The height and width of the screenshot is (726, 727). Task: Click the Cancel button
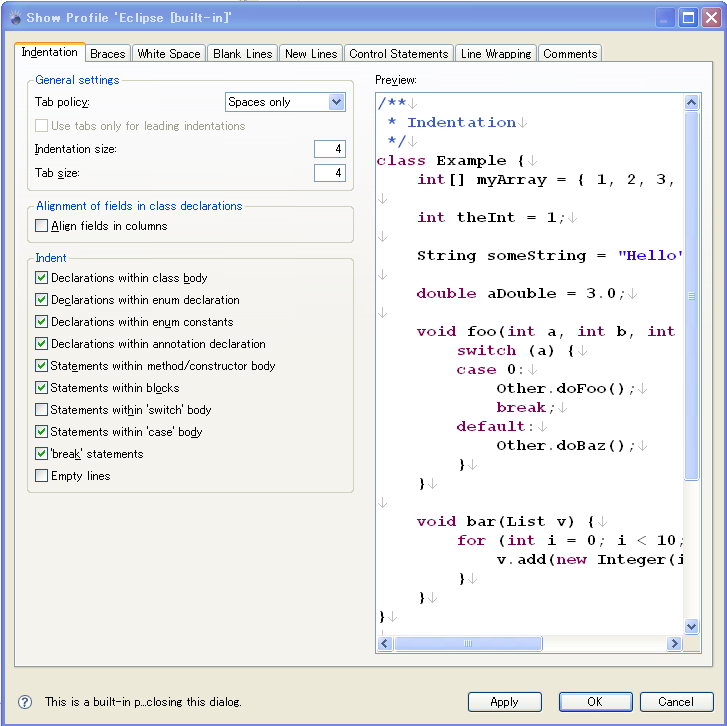[x=676, y=702]
